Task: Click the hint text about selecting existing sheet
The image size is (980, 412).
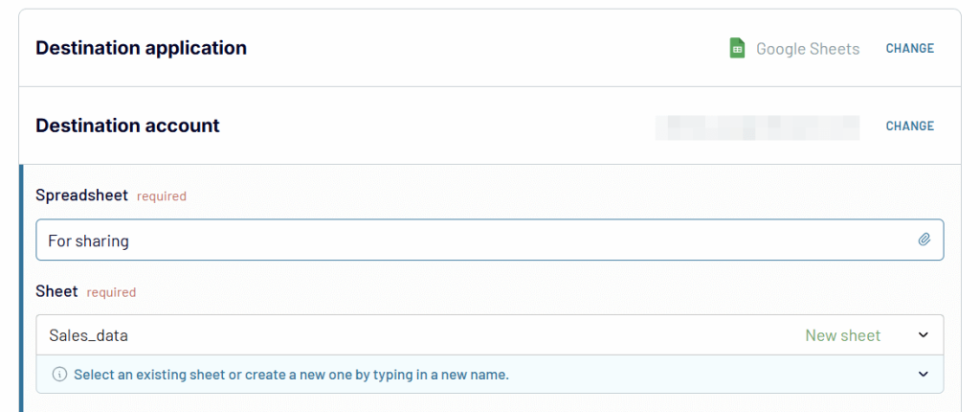Action: (291, 375)
